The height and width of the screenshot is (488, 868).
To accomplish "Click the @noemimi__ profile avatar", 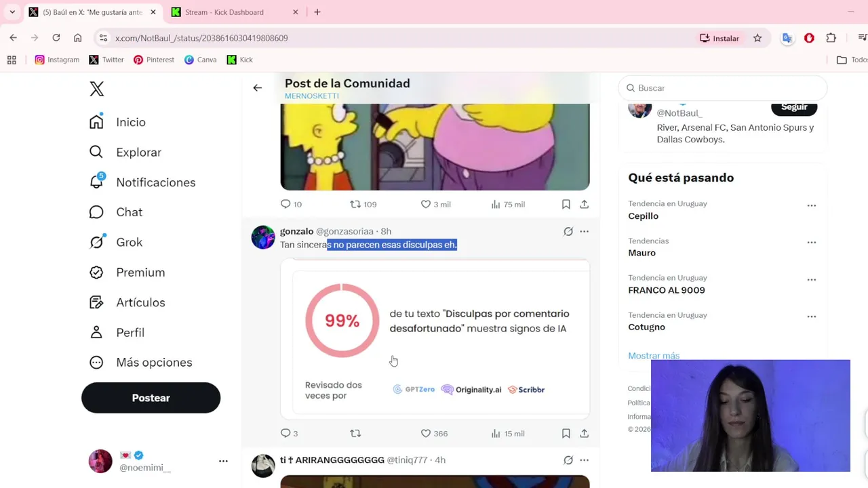I will (100, 461).
